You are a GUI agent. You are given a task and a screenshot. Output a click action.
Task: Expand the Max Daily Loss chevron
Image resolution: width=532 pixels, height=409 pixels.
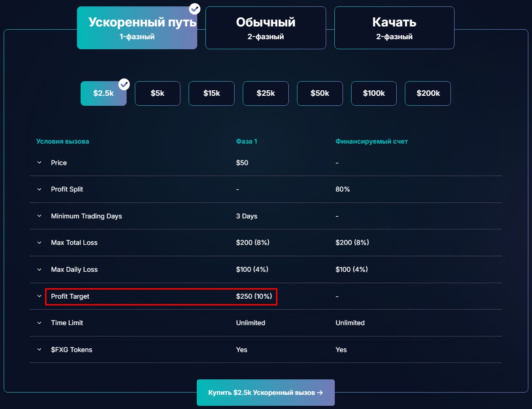(x=39, y=269)
